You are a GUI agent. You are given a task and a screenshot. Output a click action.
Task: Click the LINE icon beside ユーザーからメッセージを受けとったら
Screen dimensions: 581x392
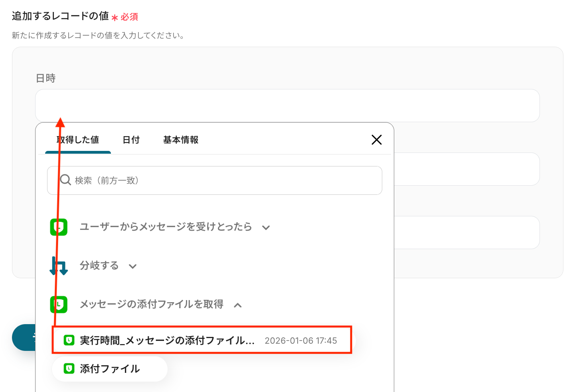[x=59, y=227]
